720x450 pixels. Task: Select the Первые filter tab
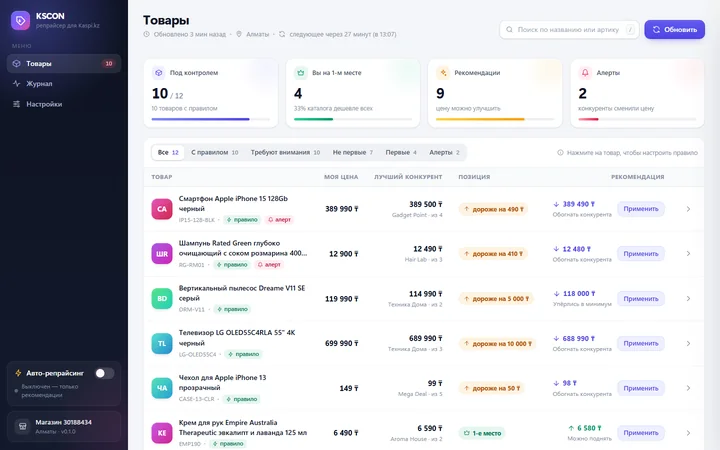pos(401,152)
